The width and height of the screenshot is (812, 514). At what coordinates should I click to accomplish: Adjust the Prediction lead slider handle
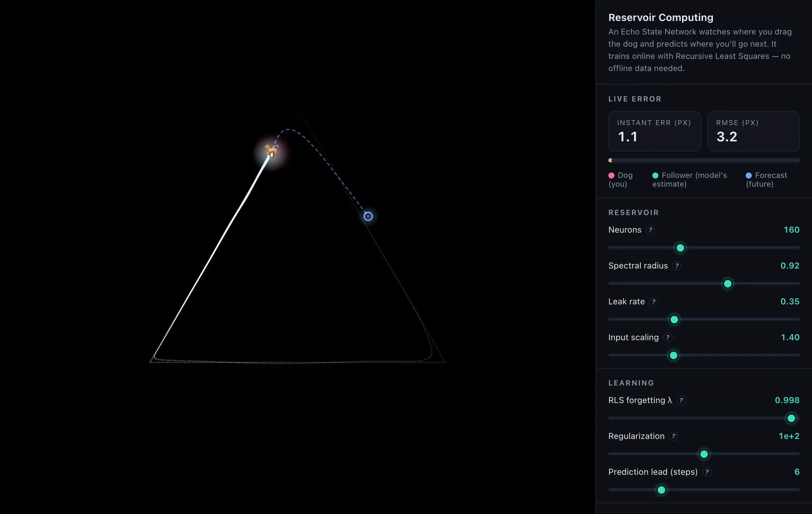(661, 490)
